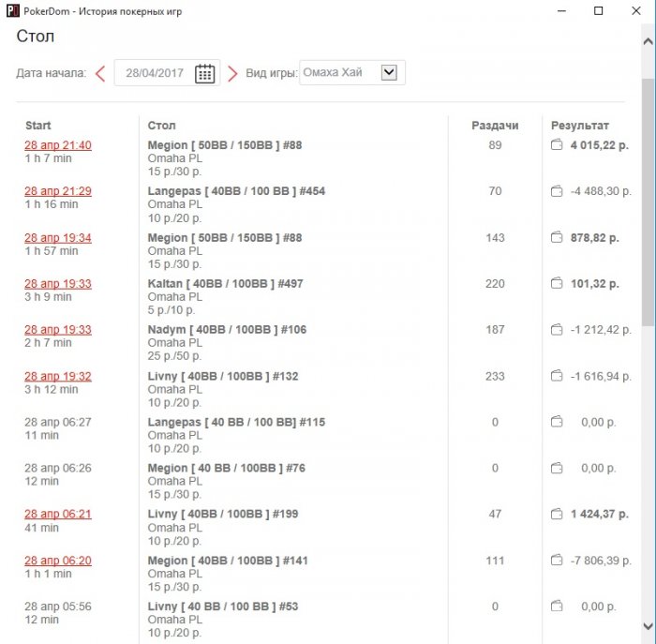The height and width of the screenshot is (644, 656).
Task: Click hand history icon for -4 488,30 result
Action: (x=556, y=191)
